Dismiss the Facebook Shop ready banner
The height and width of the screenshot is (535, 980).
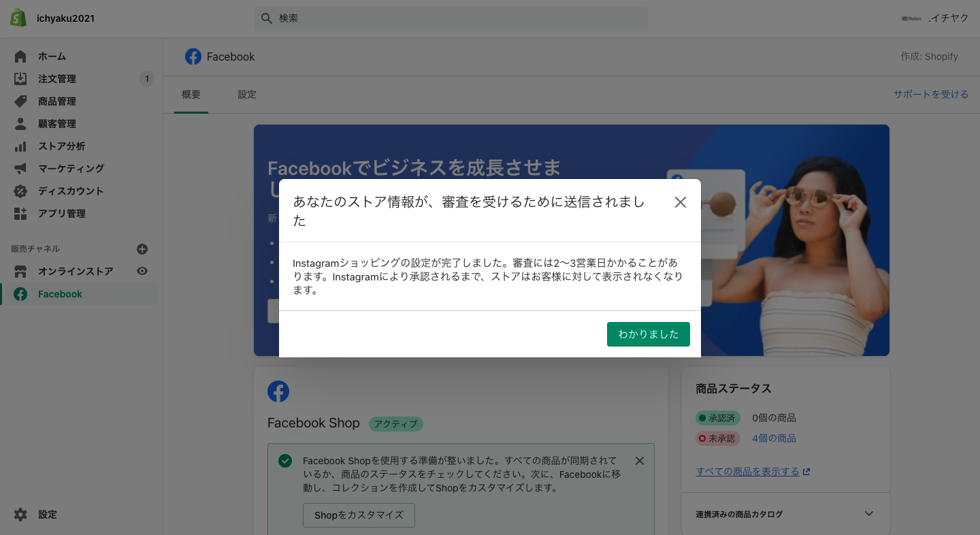[x=639, y=461]
